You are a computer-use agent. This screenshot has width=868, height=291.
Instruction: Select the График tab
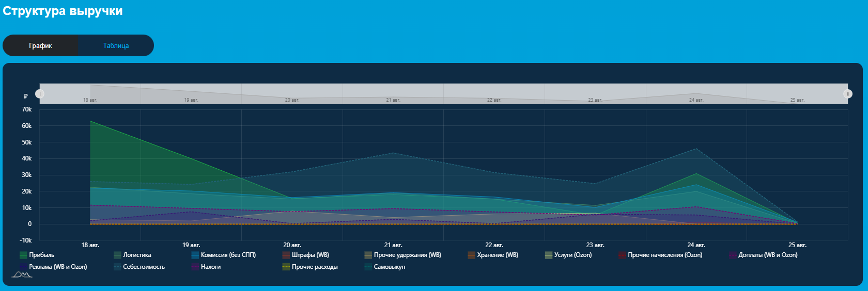[40, 45]
